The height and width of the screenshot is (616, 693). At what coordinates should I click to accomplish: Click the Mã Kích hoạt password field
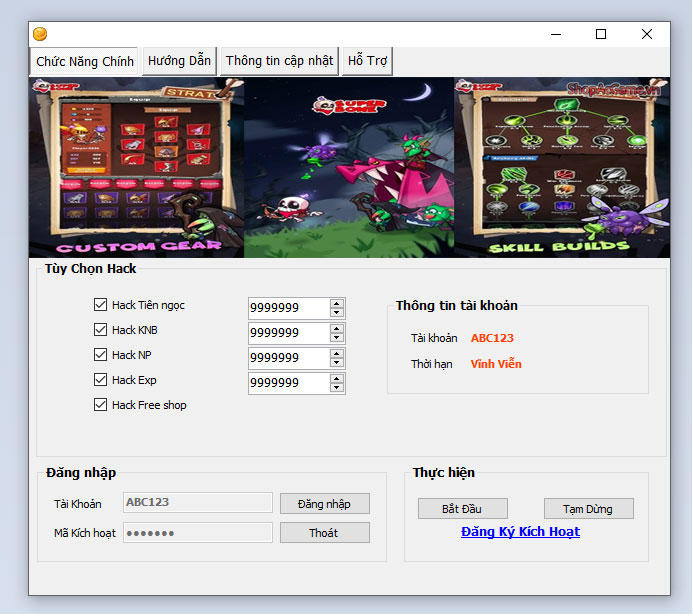tap(198, 532)
